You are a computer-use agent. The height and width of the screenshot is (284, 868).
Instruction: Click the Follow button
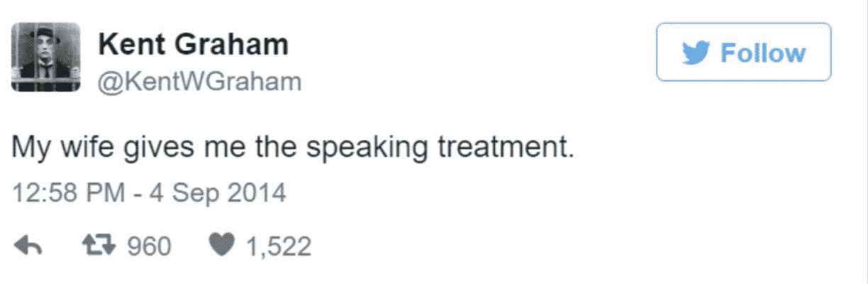743,51
